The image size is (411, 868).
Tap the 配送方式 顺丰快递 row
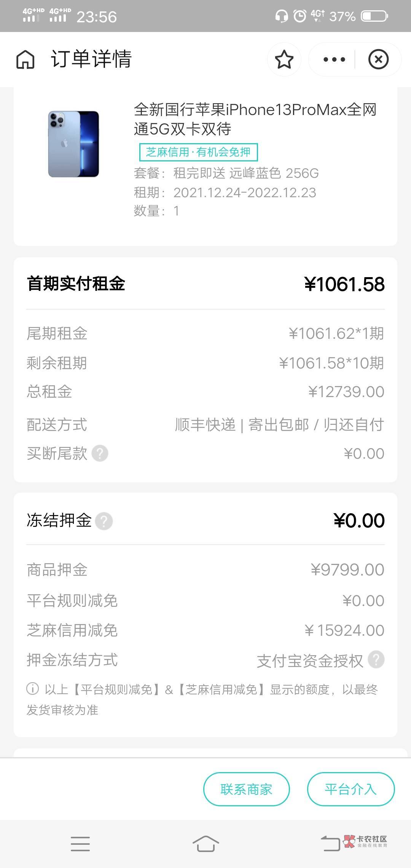click(x=205, y=424)
